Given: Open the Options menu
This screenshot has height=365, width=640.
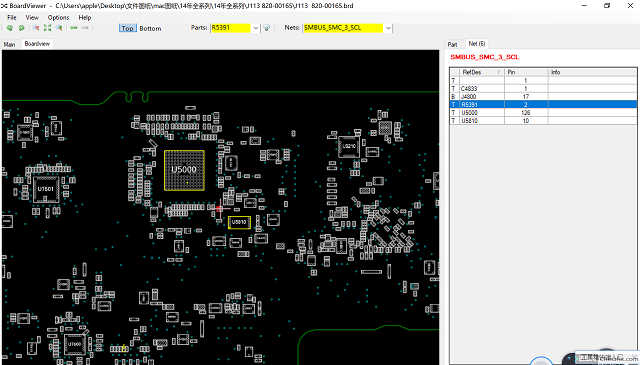Looking at the screenshot, I should click(x=58, y=18).
